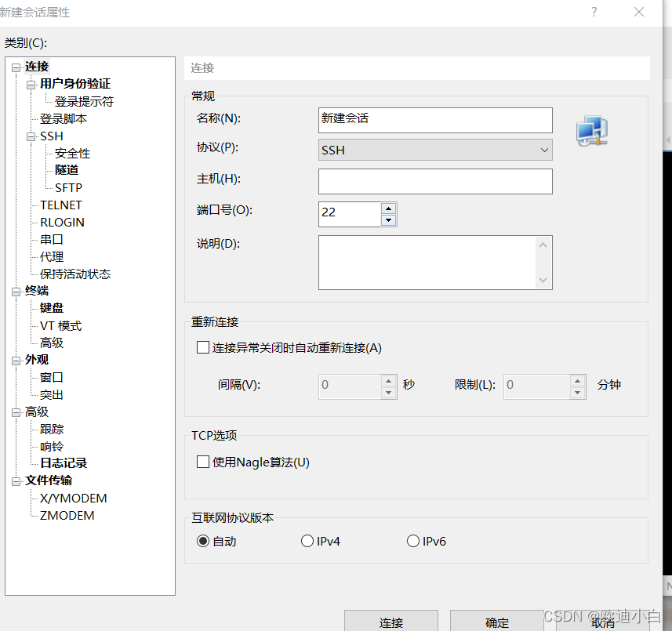Increase the port number using the up stepper
The height and width of the screenshot is (631, 672).
[x=388, y=209]
